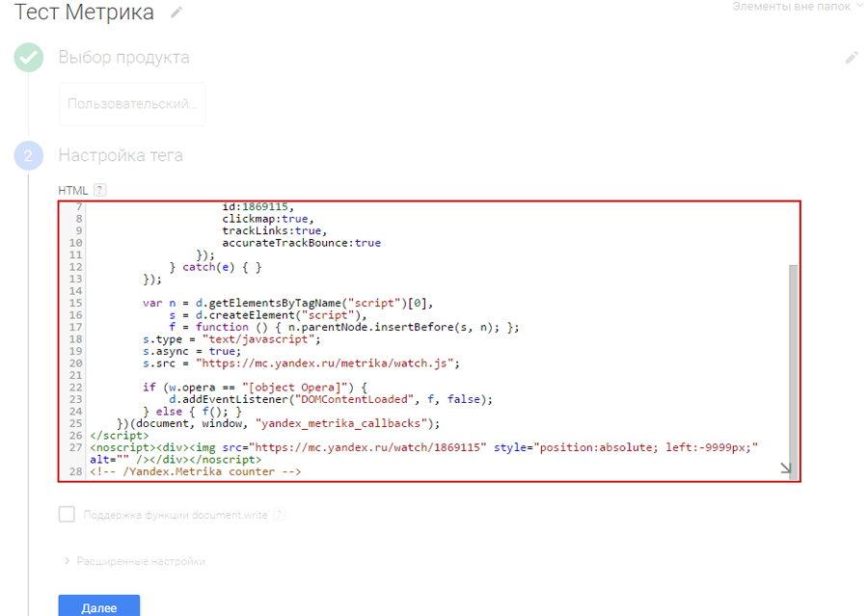Open the Выбор продукта step

tap(123, 58)
